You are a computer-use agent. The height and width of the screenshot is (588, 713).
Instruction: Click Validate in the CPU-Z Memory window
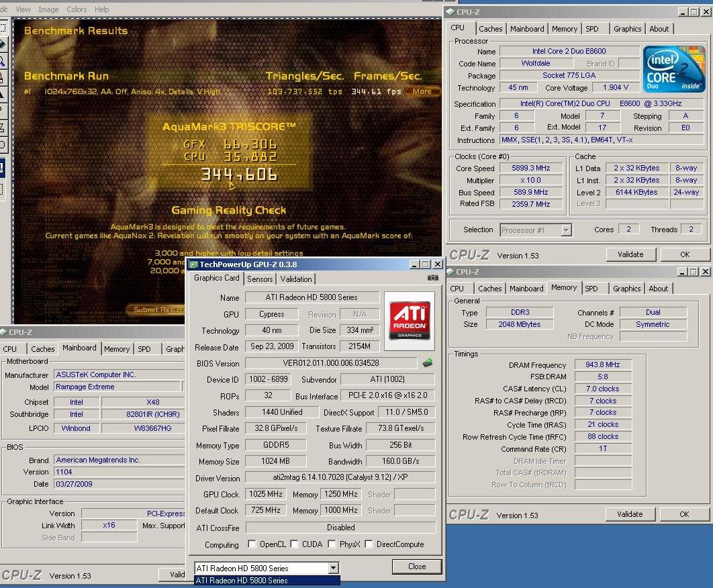[630, 514]
